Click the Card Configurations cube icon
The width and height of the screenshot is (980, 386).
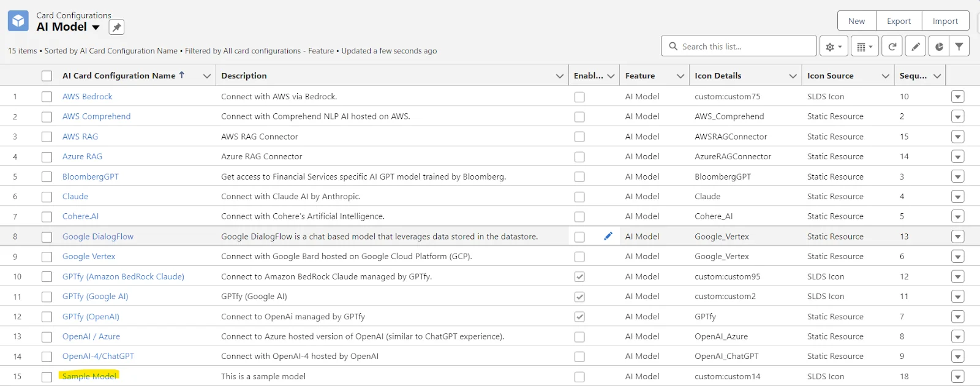[18, 21]
